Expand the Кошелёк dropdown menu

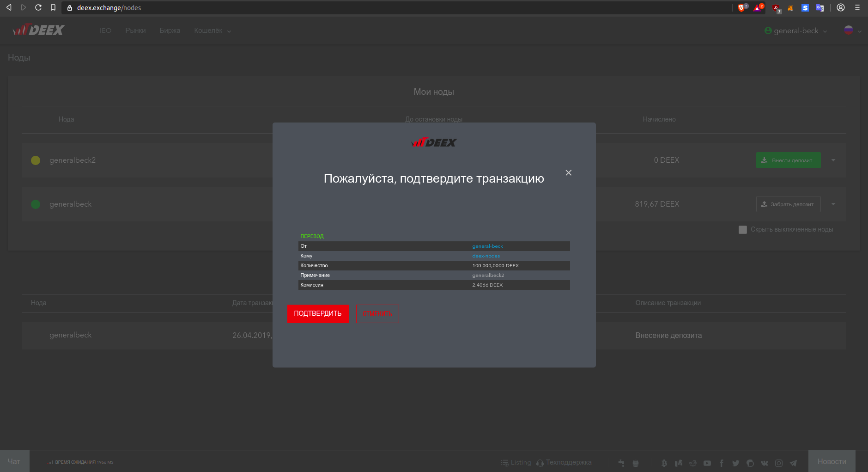212,31
